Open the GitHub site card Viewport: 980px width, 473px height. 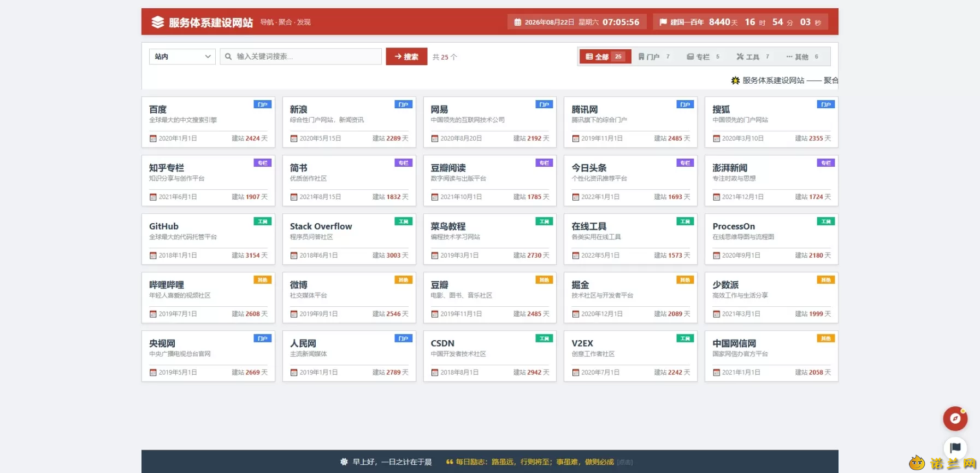click(x=208, y=239)
